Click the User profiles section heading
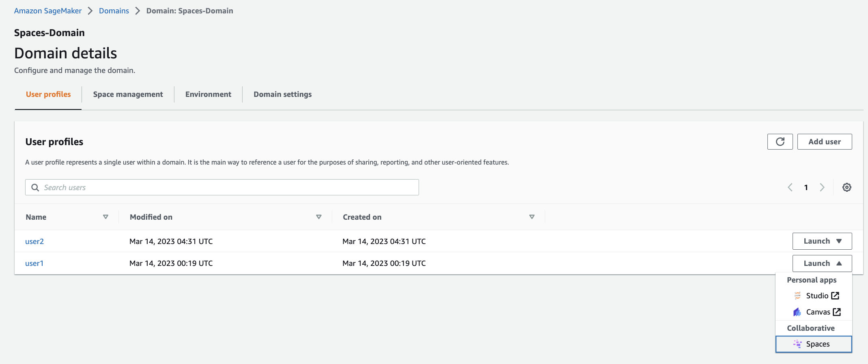868x364 pixels. [54, 142]
